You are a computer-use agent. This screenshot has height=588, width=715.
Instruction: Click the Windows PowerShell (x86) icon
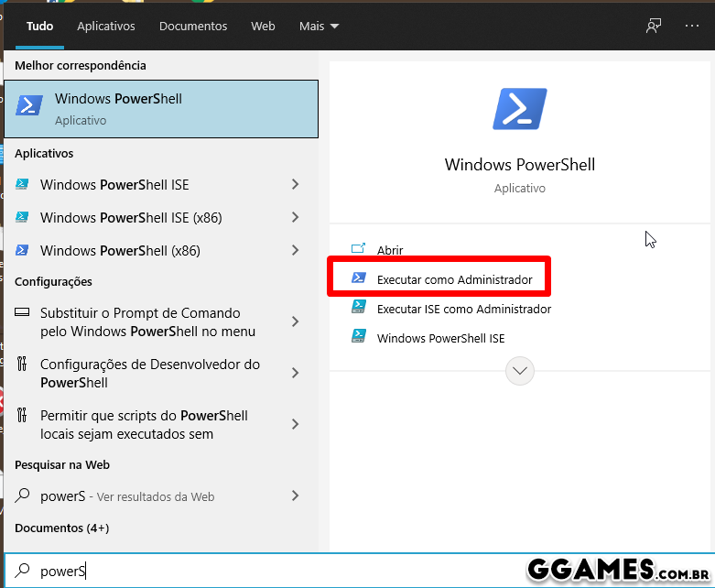click(x=22, y=251)
